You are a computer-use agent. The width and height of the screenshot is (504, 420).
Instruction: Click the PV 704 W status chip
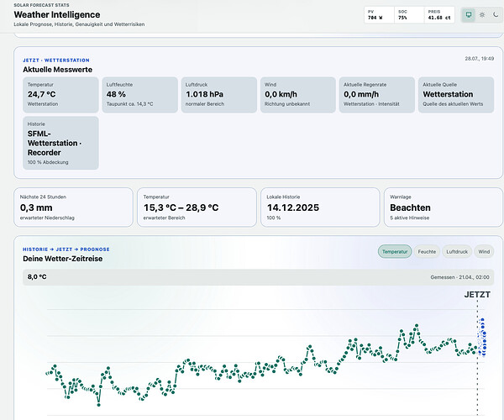point(379,15)
